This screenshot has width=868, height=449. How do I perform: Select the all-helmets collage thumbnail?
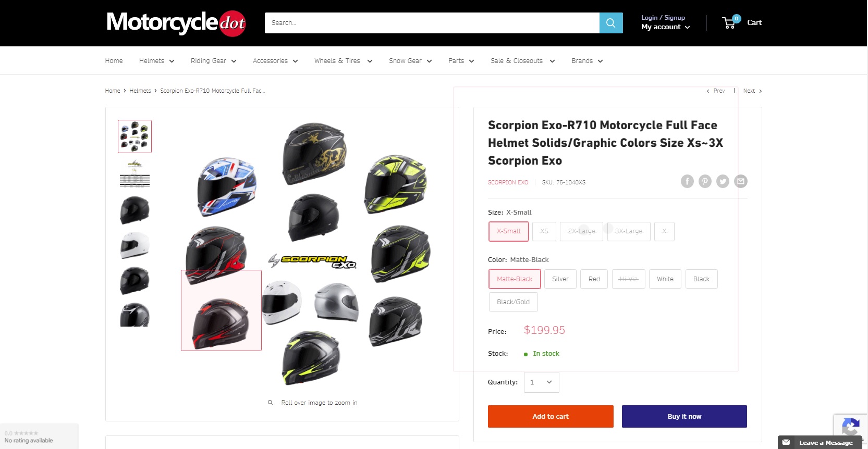(x=135, y=136)
